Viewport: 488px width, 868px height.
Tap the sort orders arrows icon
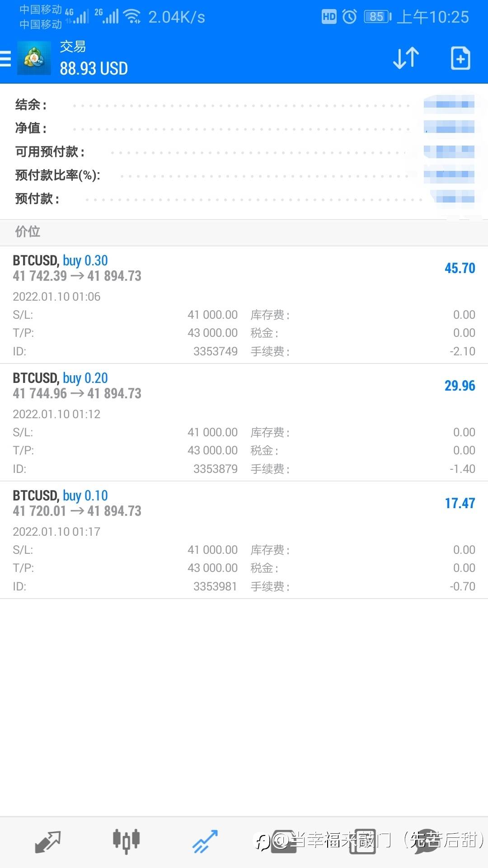coord(406,58)
